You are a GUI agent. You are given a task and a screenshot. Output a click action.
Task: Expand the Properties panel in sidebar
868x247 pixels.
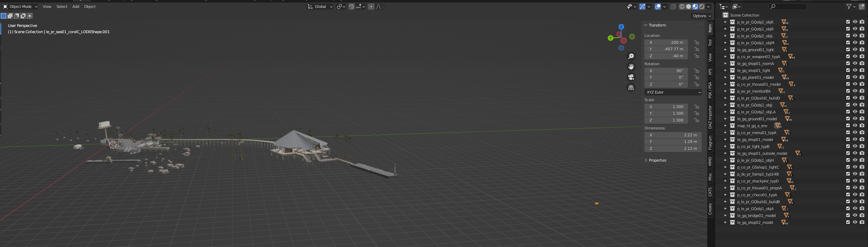[x=658, y=160]
